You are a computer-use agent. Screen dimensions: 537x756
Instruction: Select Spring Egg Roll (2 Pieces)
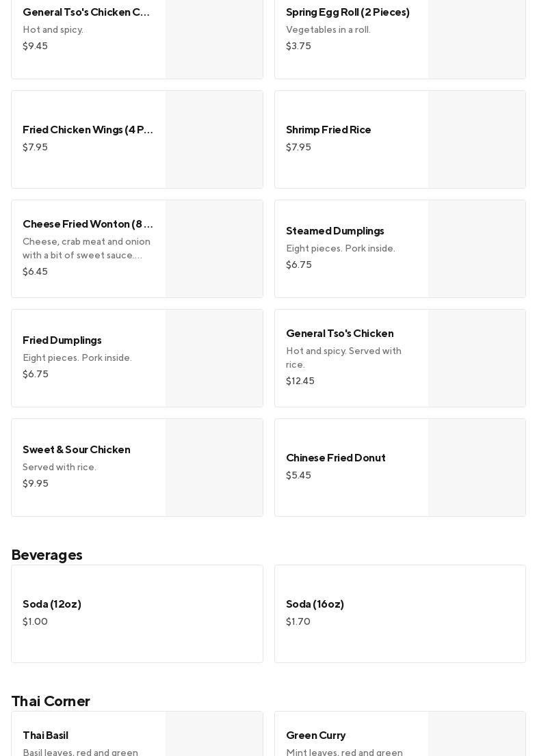(348, 12)
